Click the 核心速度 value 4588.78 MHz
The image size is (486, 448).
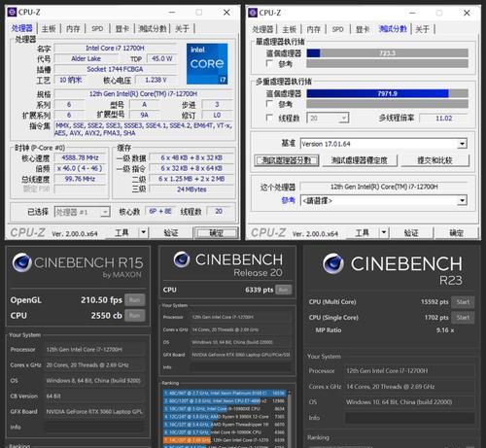coord(80,157)
